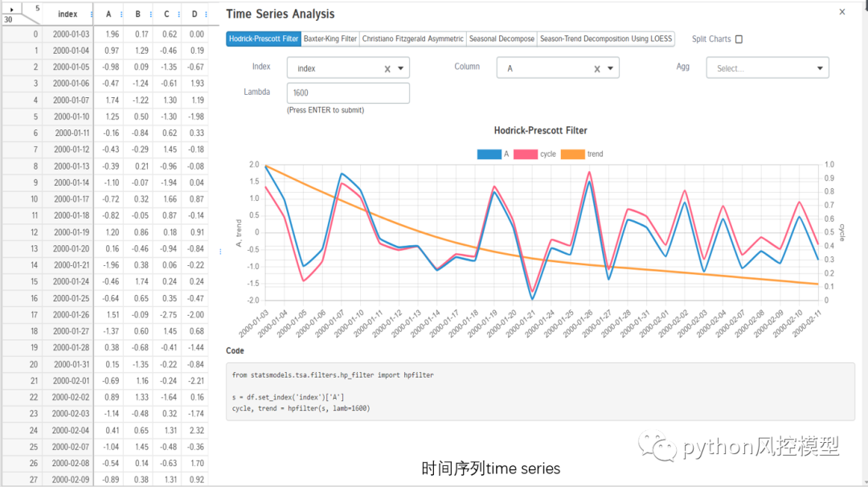Enable the Split Charts checkbox
This screenshot has height=487, width=868.
[739, 39]
